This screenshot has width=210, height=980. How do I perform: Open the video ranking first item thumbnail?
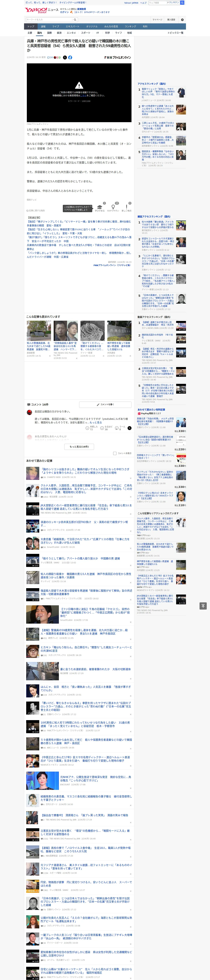[181, 326]
